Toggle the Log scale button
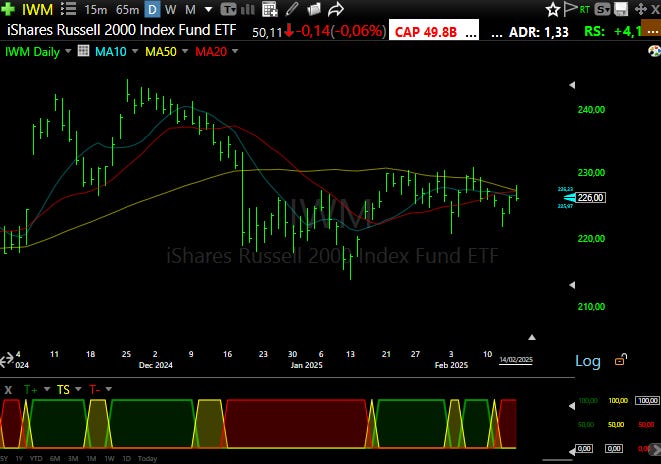 [588, 361]
